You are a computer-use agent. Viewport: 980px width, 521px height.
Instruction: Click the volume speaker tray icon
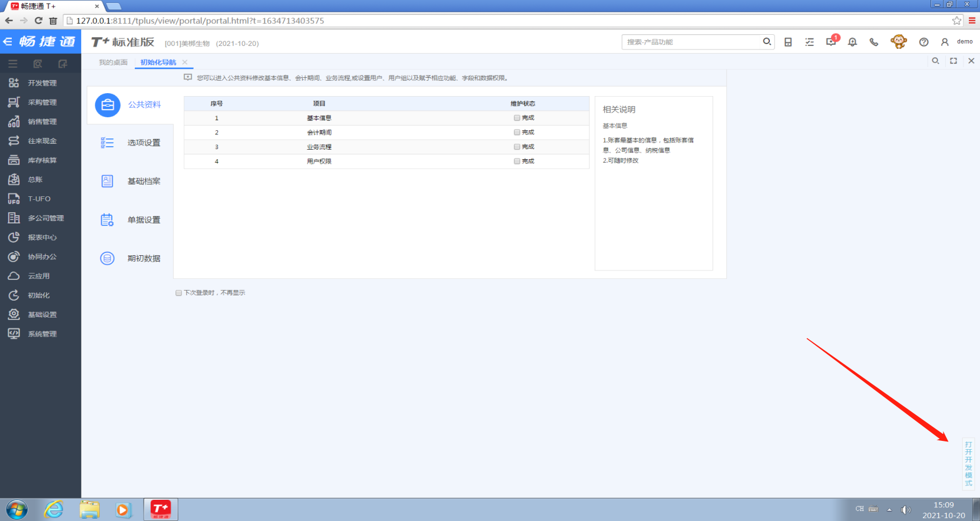[906, 510]
